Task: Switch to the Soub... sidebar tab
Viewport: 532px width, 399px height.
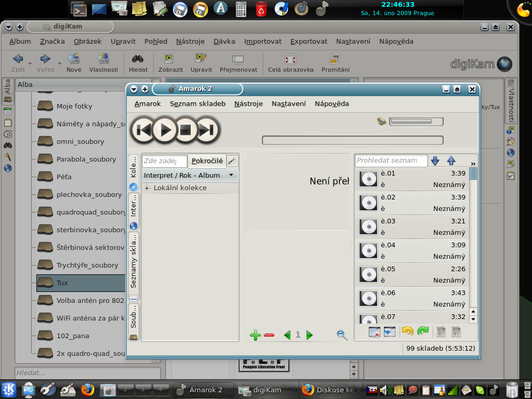Action: point(134,322)
